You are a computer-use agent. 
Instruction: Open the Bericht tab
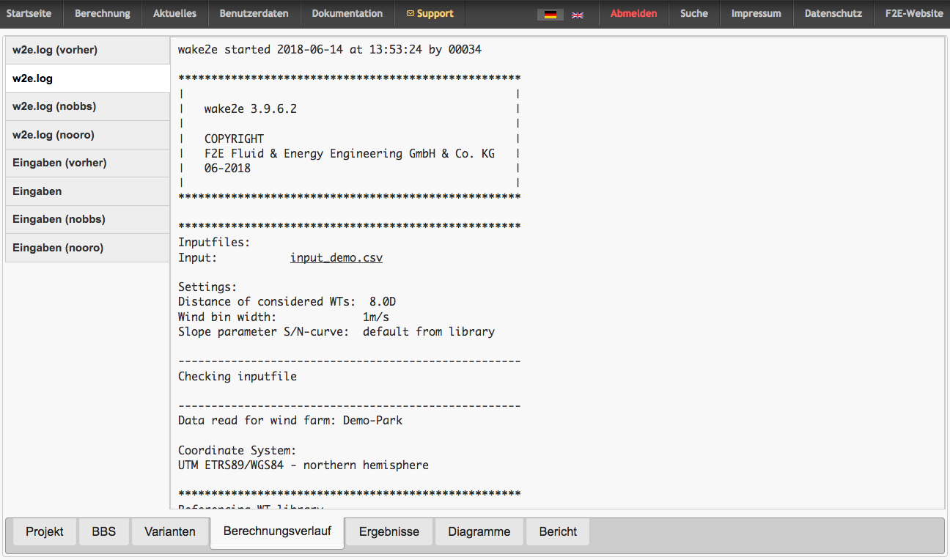(x=558, y=531)
